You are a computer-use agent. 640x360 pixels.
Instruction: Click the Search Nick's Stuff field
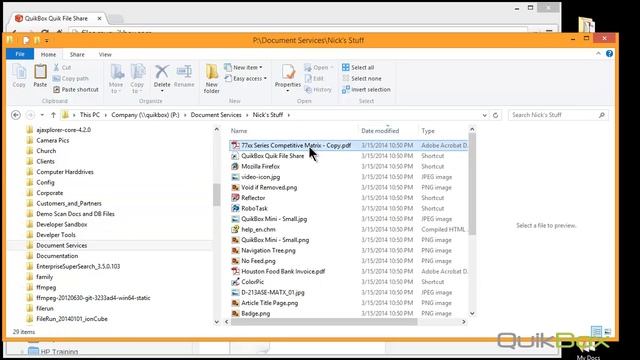[x=558, y=115]
